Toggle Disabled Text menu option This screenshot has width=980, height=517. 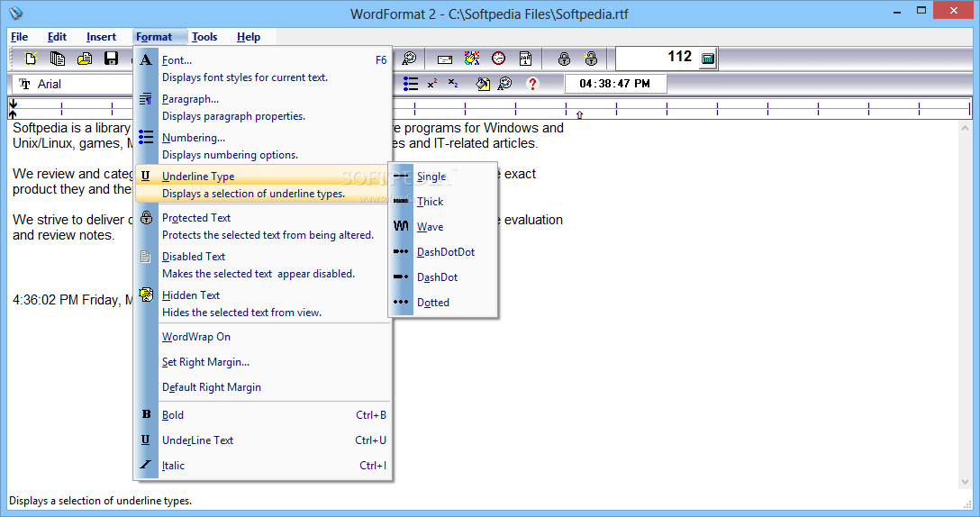263,265
